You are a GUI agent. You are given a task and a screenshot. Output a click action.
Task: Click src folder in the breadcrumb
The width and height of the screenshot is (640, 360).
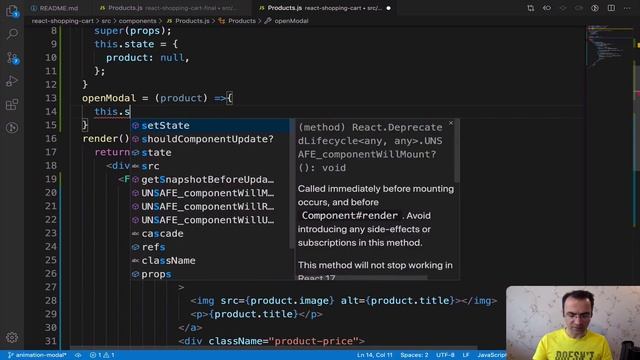click(x=106, y=21)
